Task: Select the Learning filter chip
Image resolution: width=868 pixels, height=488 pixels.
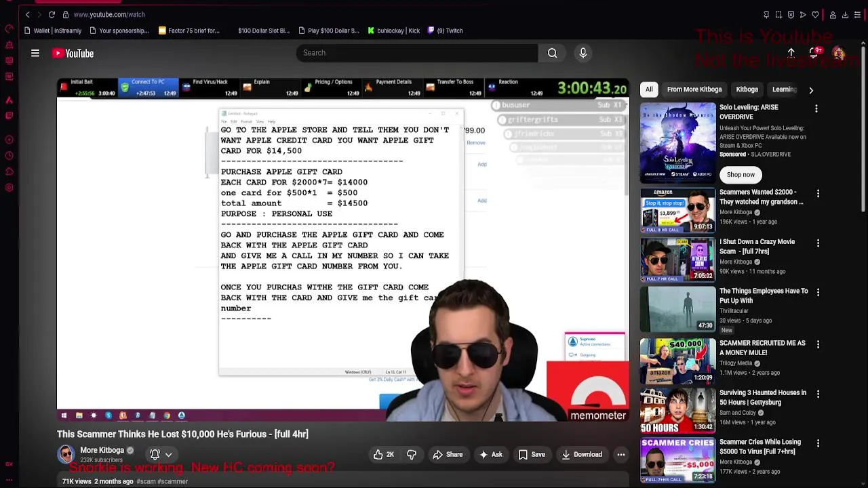Action: pos(784,89)
